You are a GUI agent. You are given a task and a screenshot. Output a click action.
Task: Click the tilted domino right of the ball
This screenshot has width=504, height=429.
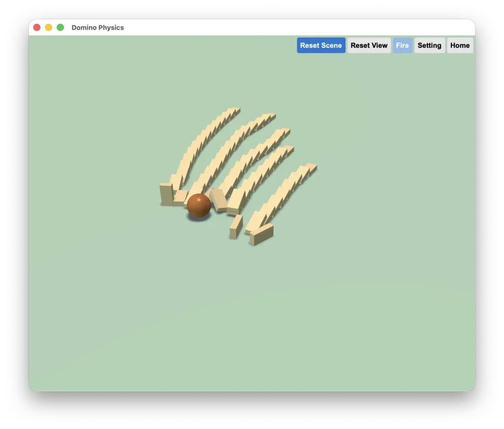[219, 200]
